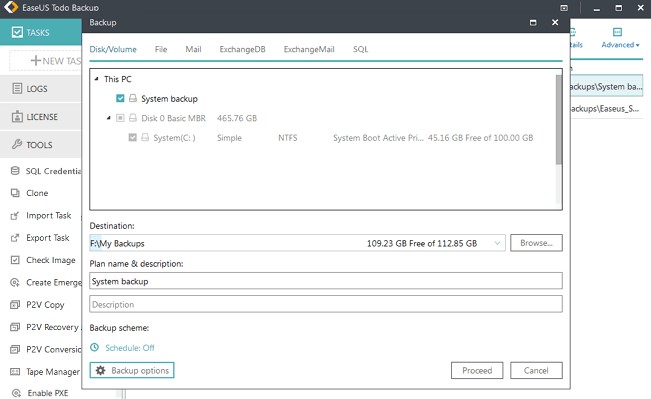Click the EaseUS logo icon in title bar
651x399 pixels.
click(x=11, y=7)
